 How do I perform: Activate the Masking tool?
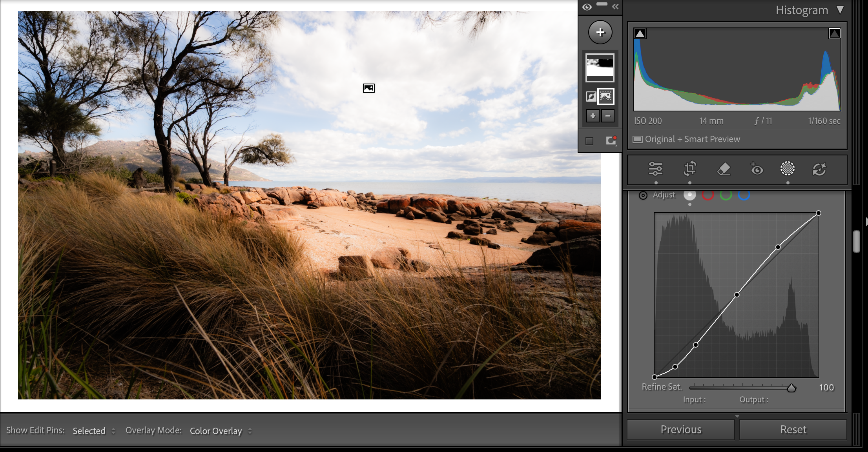coord(787,169)
